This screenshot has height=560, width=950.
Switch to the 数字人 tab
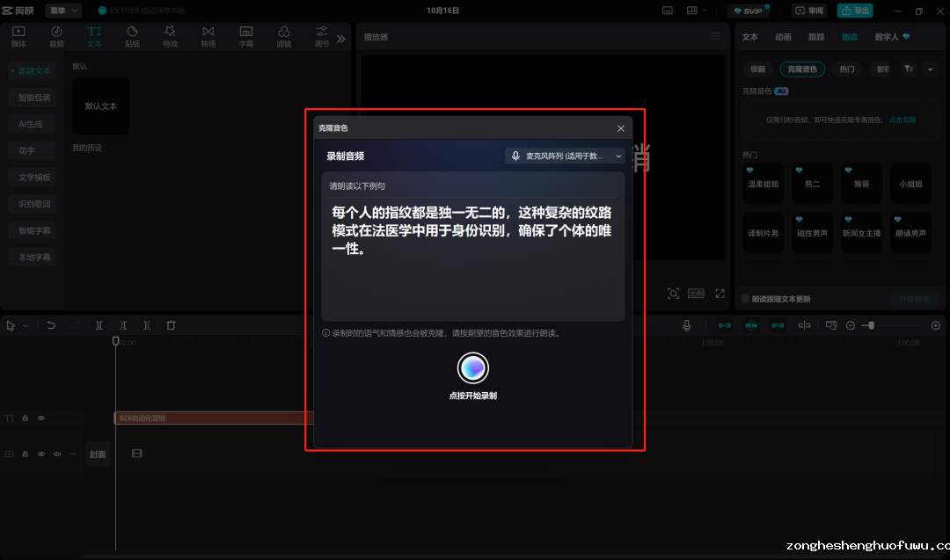pos(892,37)
